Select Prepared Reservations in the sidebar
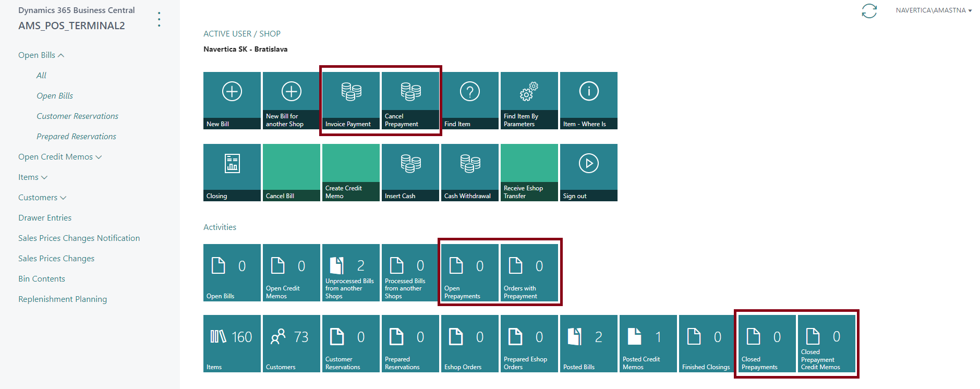Image resolution: width=980 pixels, height=389 pixels. point(76,137)
